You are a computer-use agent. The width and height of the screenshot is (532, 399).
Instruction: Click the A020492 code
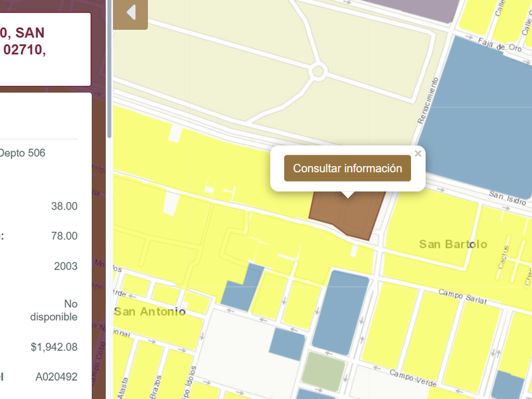(x=56, y=377)
